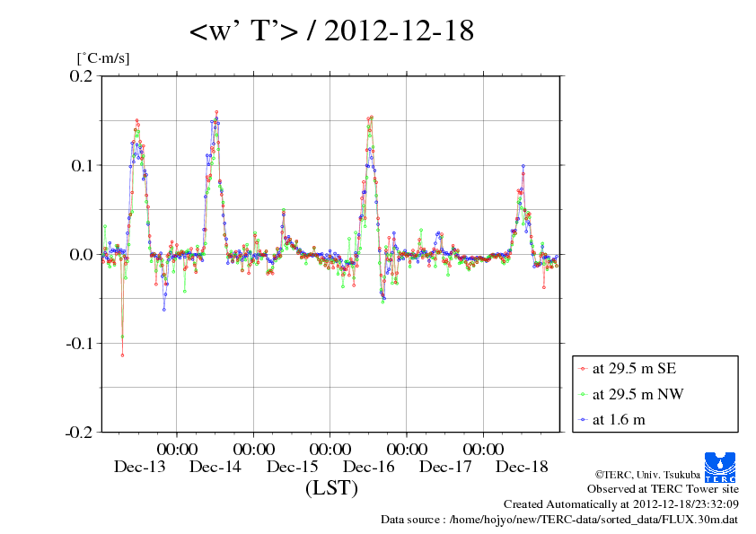Image resolution: width=756 pixels, height=534 pixels.
Task: Click the Data source file path line
Action: click(559, 520)
